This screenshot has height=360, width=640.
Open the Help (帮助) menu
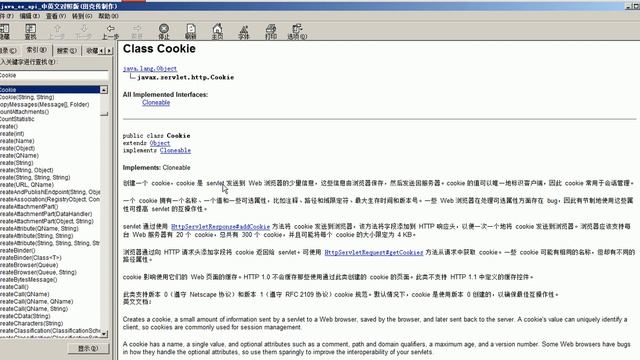click(x=108, y=16)
